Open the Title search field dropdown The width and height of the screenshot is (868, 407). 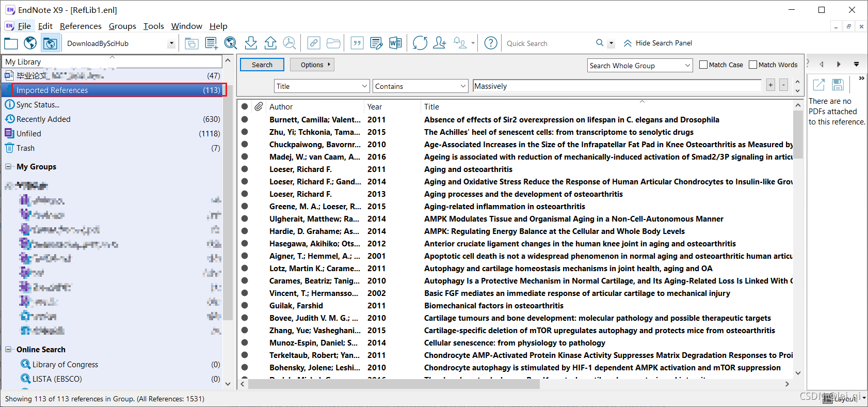pos(364,86)
